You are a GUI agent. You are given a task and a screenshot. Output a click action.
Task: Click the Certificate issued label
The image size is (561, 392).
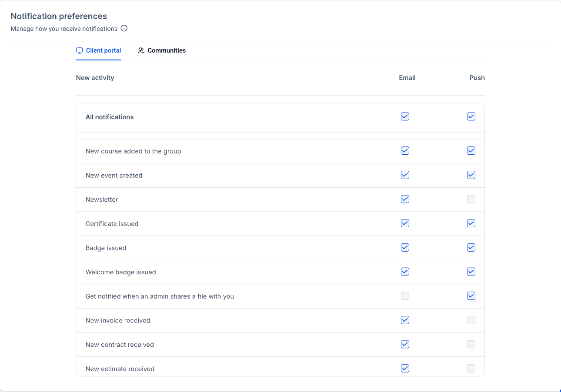tap(112, 224)
